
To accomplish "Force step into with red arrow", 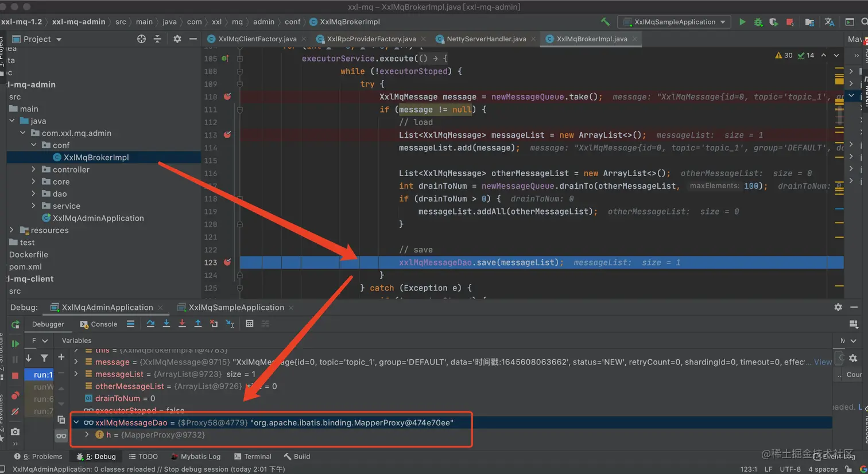I will tap(182, 324).
